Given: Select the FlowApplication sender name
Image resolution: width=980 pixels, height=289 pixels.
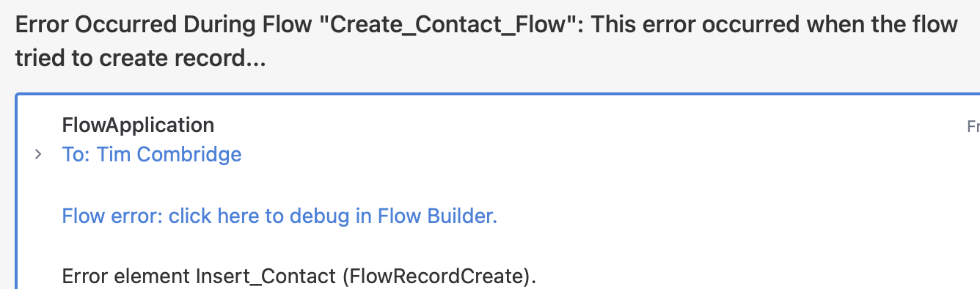Looking at the screenshot, I should pyautogui.click(x=138, y=125).
